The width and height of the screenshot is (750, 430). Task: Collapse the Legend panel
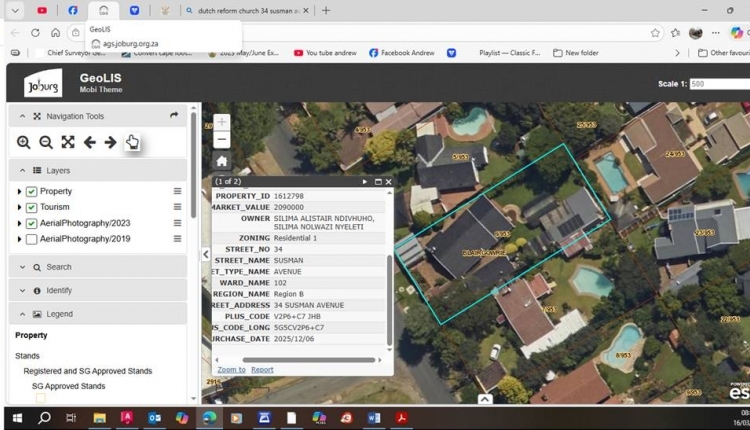23,314
